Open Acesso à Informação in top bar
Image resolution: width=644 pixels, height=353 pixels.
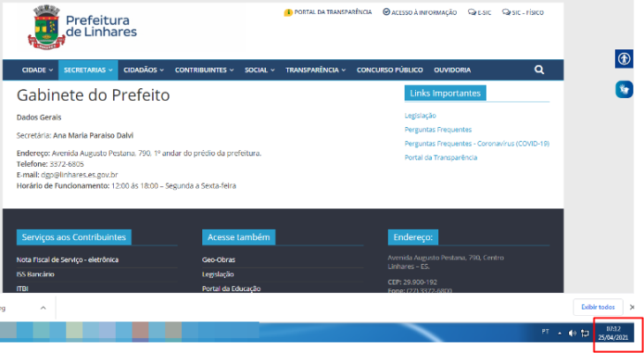coord(420,12)
